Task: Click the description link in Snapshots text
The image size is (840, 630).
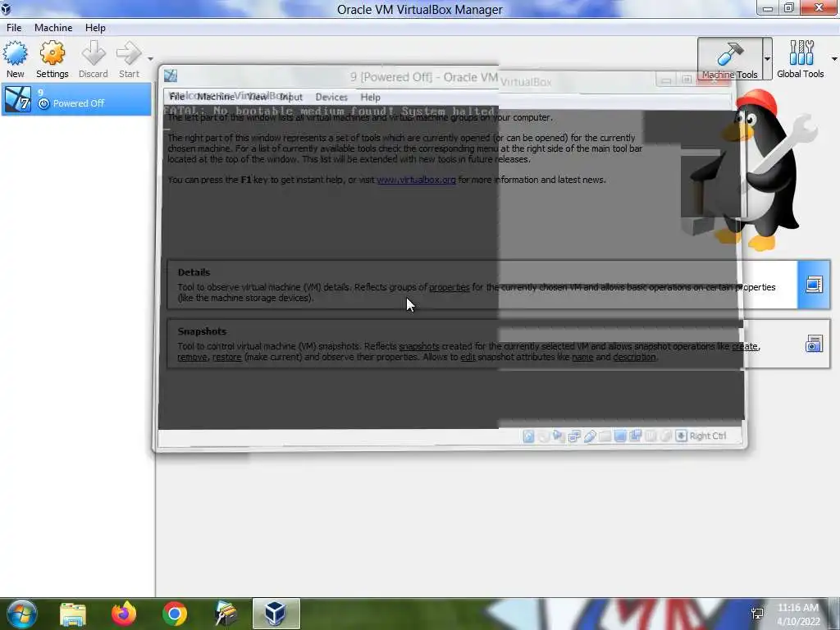Action: click(634, 357)
